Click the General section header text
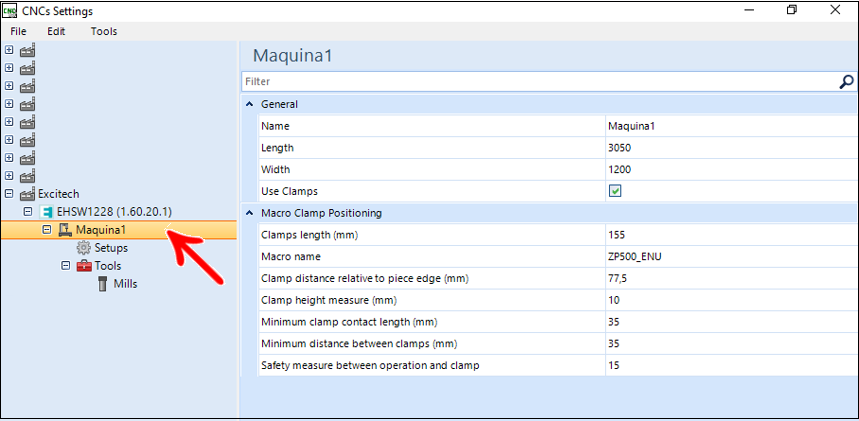 pyautogui.click(x=279, y=104)
